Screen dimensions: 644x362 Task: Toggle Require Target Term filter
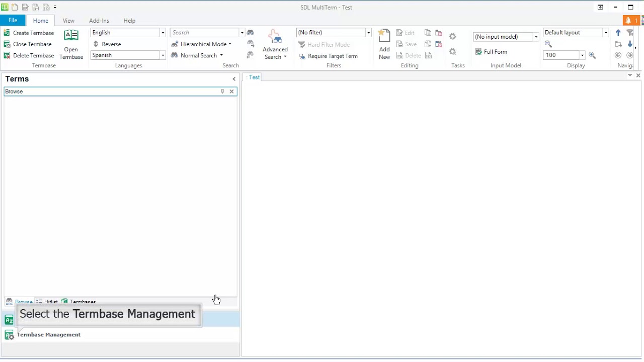tap(328, 56)
